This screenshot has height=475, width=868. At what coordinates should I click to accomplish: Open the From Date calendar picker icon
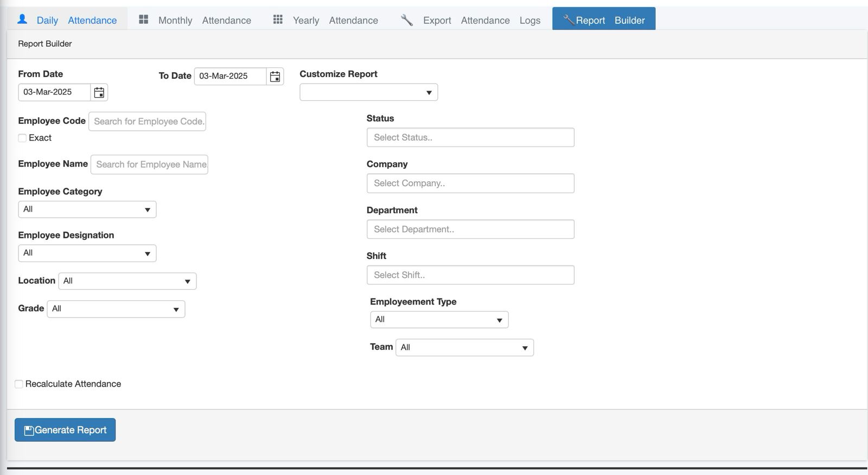(99, 92)
